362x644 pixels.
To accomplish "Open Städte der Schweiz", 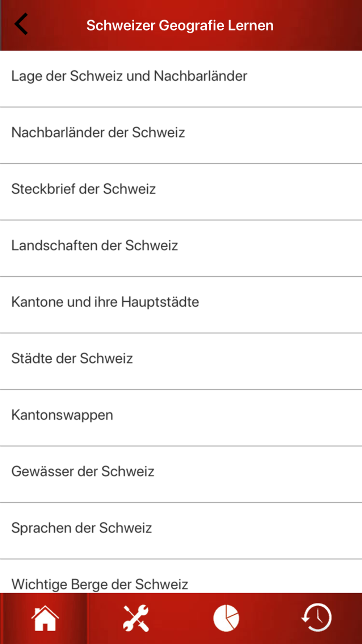I will [x=181, y=361].
